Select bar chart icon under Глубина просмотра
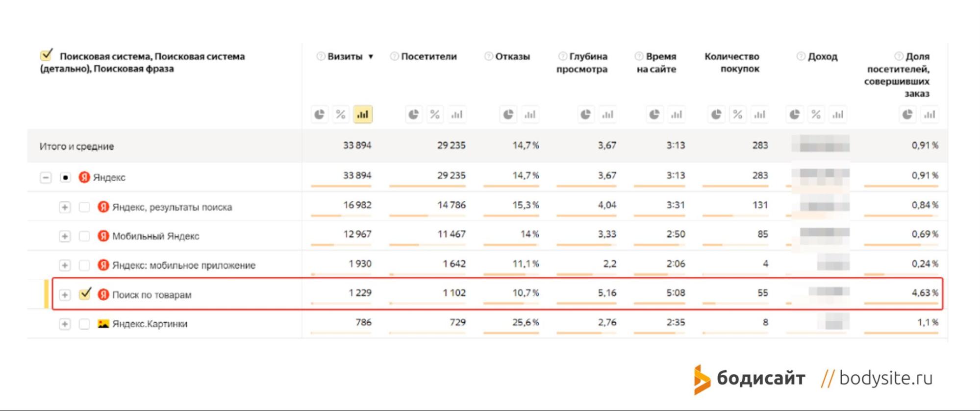Screen dimensions: 980x411 pyautogui.click(x=607, y=115)
